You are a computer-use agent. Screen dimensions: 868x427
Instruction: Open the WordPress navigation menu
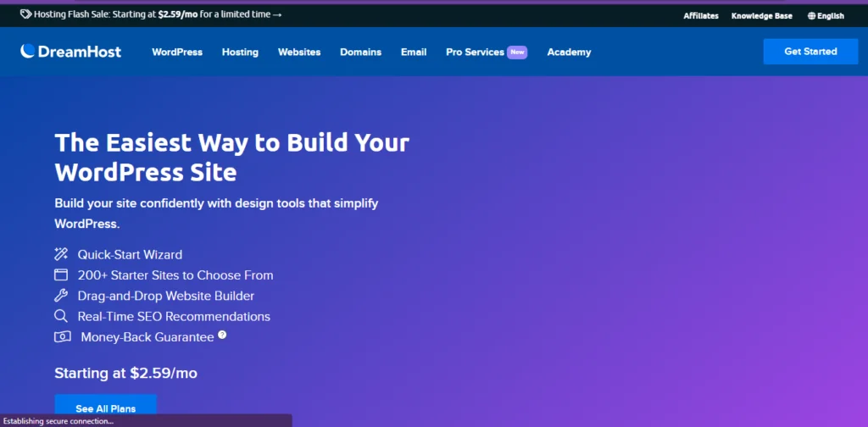coord(177,52)
